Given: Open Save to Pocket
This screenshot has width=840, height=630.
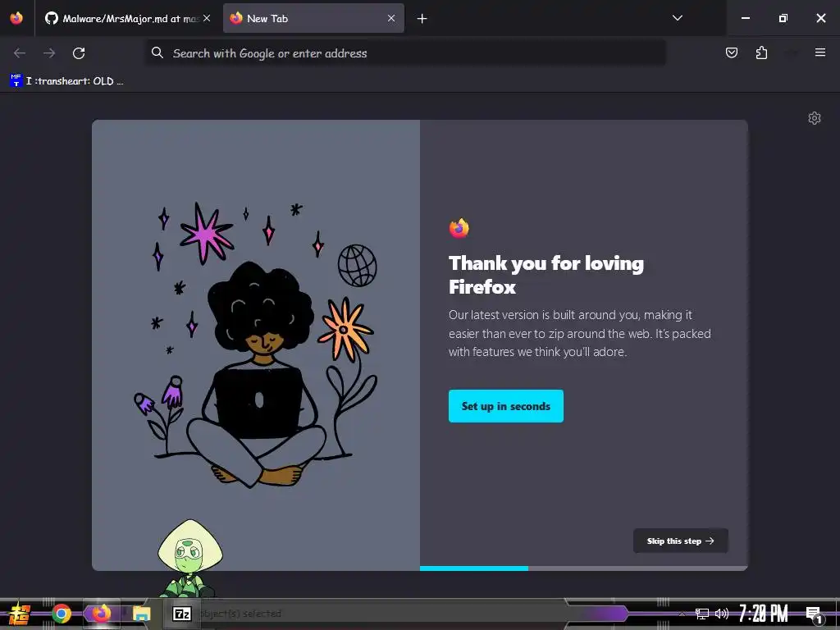Looking at the screenshot, I should (x=731, y=52).
